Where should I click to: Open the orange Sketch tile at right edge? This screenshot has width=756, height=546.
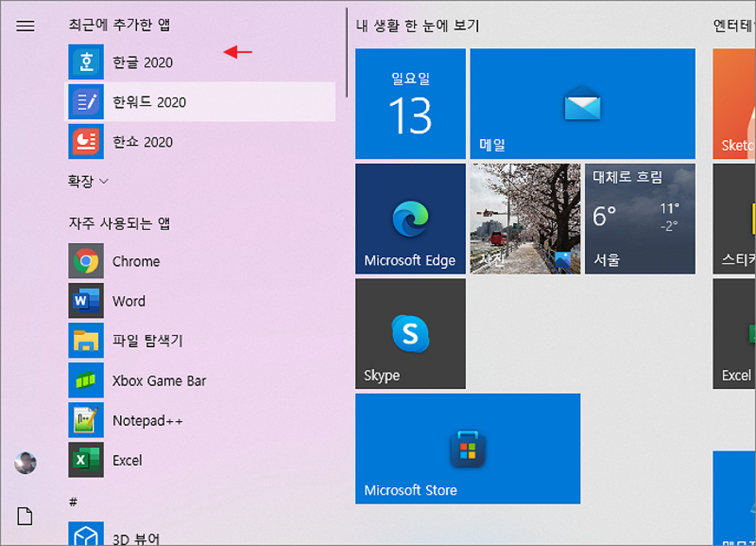pyautogui.click(x=734, y=104)
